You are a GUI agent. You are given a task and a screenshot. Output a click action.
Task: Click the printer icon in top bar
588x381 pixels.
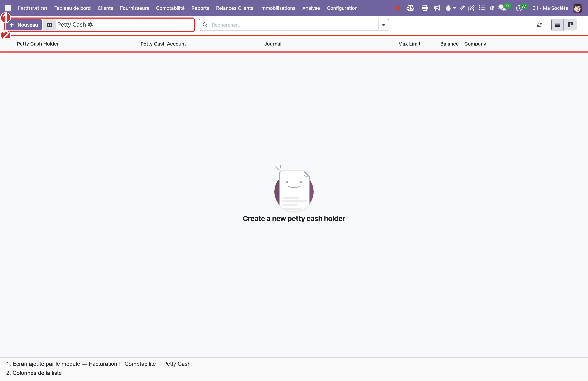424,8
